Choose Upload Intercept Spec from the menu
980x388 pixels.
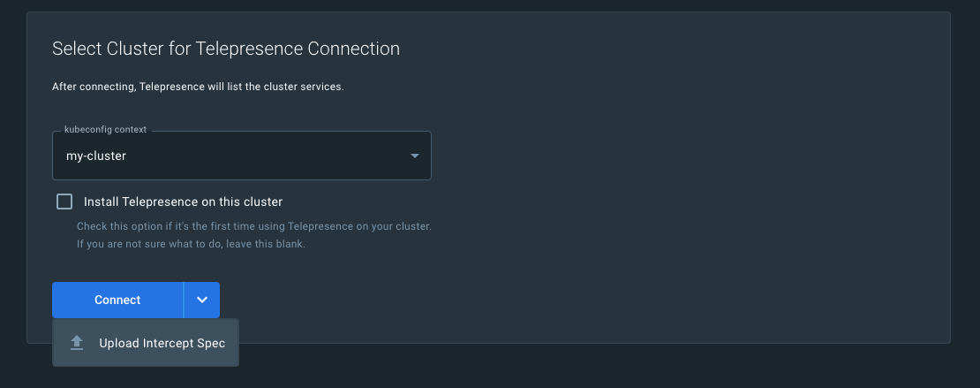(146, 343)
